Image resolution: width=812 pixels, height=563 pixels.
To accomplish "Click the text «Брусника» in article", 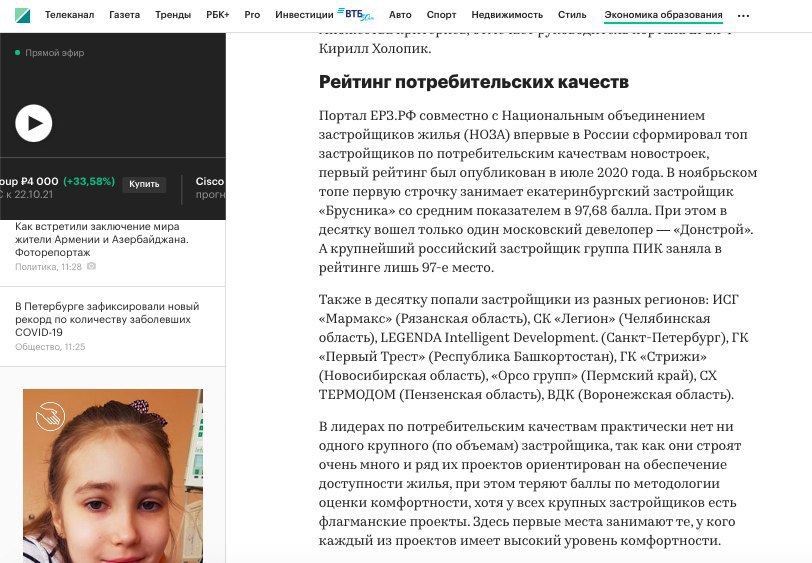I will click(356, 211).
